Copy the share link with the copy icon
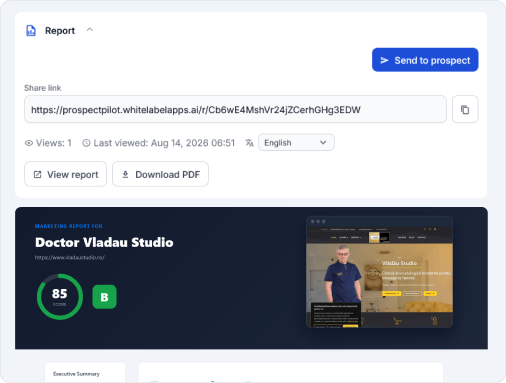Image resolution: width=506 pixels, height=383 pixels. click(465, 109)
